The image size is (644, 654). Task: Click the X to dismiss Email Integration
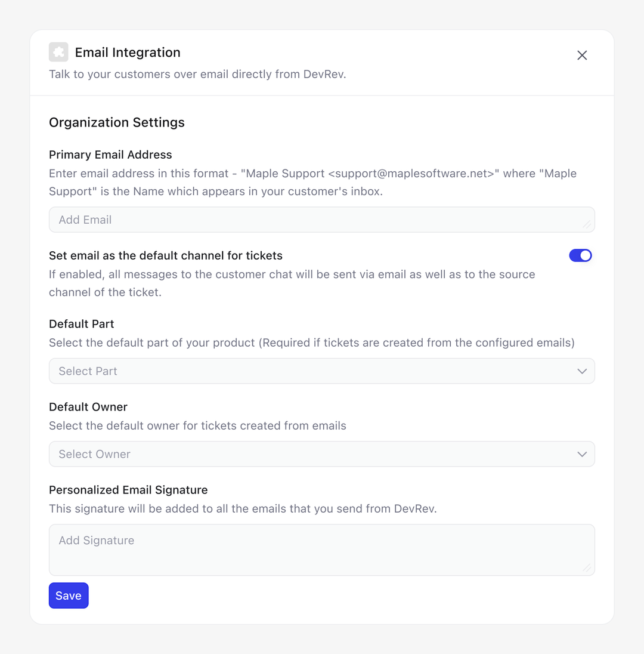point(582,55)
